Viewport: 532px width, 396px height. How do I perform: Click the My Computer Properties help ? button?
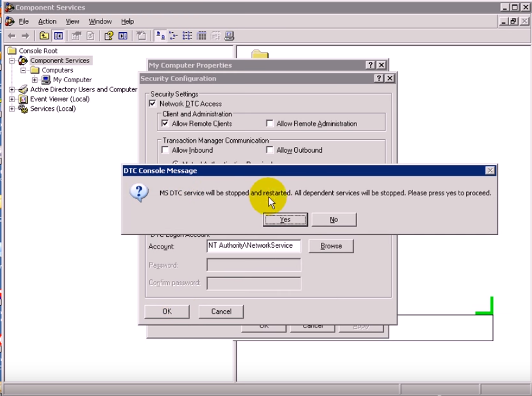click(370, 65)
